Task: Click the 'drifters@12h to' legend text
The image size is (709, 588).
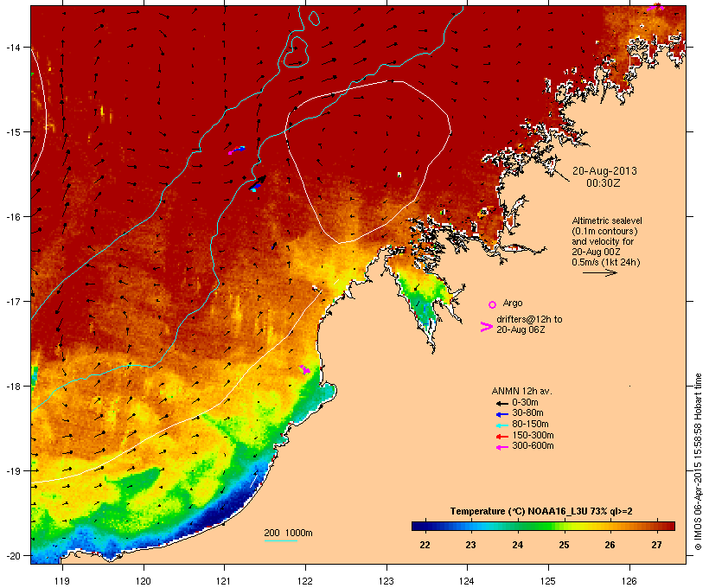Action: point(529,319)
